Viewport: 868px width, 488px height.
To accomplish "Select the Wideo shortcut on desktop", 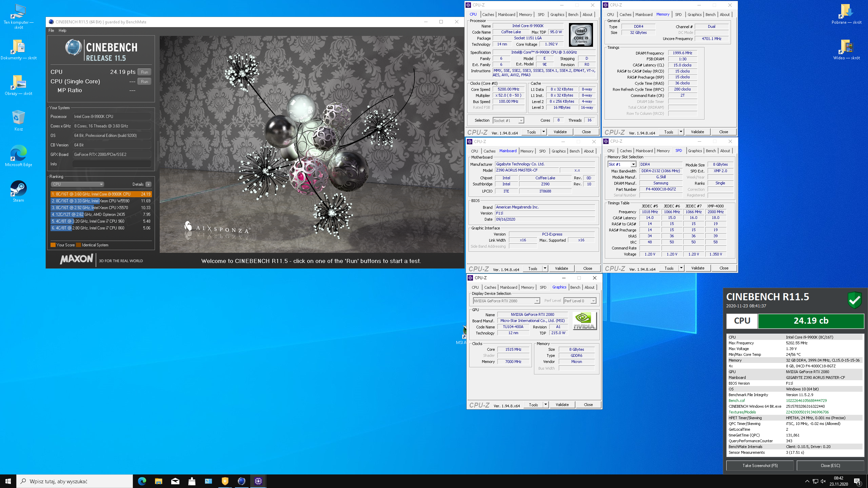I will tap(846, 49).
